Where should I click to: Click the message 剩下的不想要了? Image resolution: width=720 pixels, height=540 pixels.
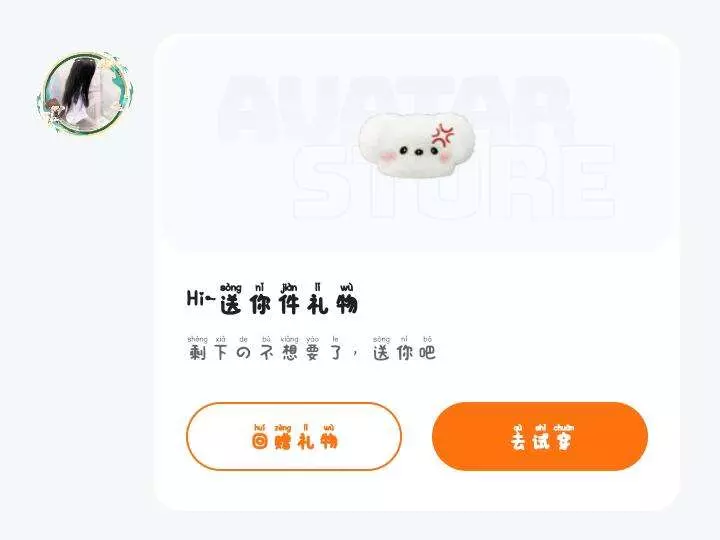click(x=265, y=353)
